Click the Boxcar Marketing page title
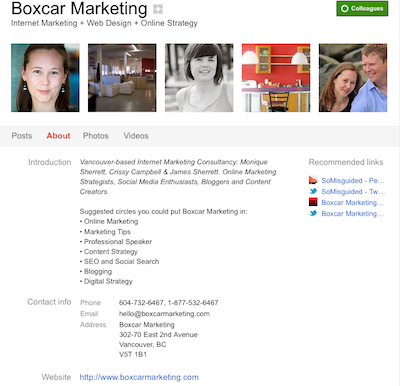The image size is (400, 386). 79,9
